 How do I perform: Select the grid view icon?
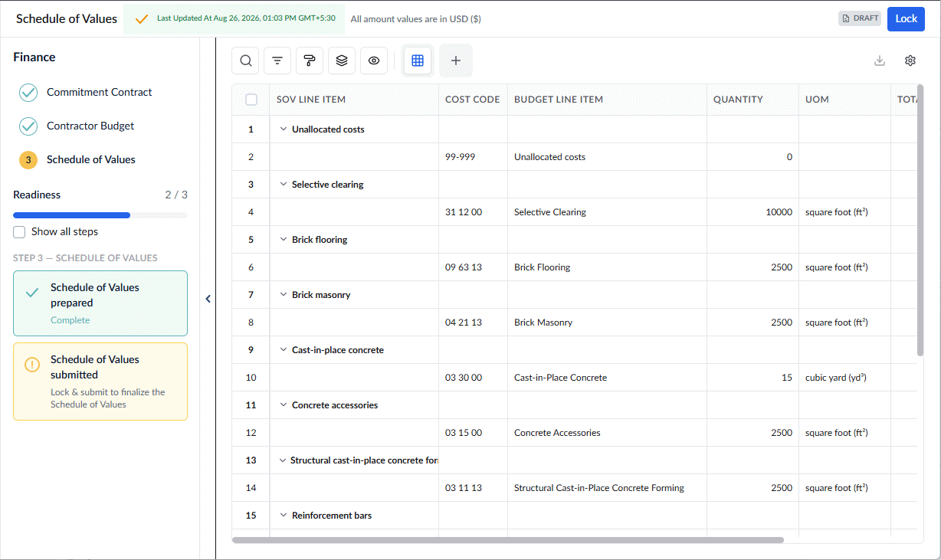click(x=418, y=61)
